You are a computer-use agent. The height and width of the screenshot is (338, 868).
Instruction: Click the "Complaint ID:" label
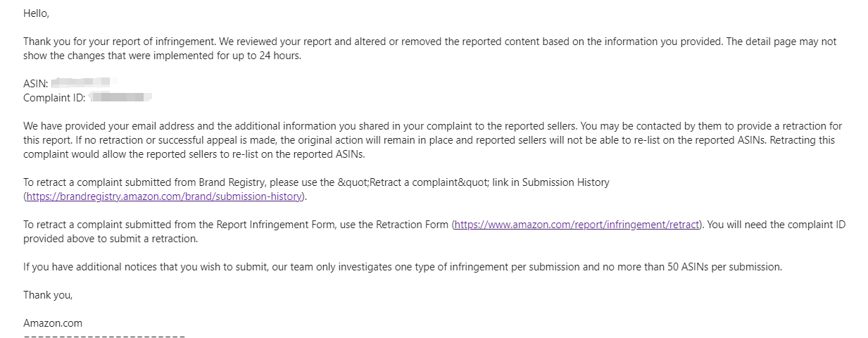[54, 98]
